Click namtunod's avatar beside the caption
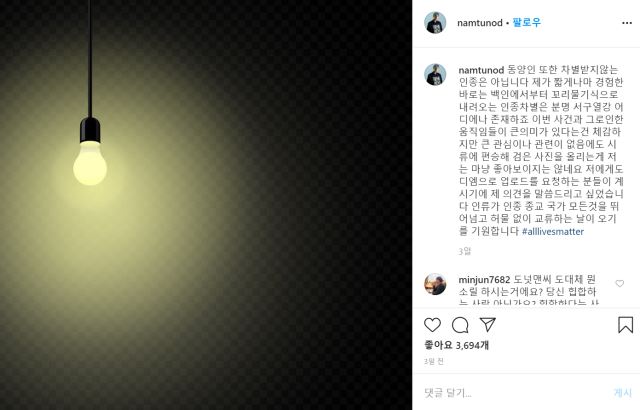Viewport: 640px width, 410px height. click(x=435, y=74)
